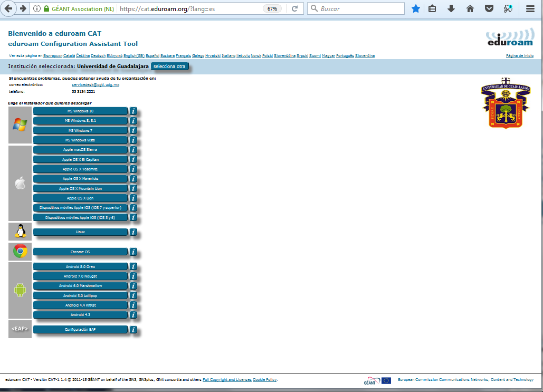Click the 67% zoom level badge
Viewport: 543px width, 392px height.
(x=272, y=8)
